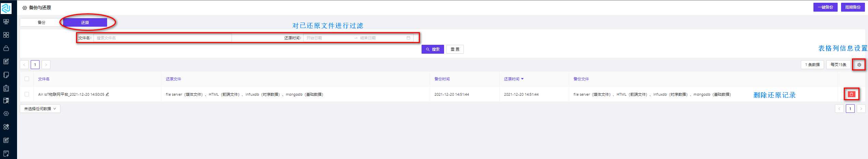The image size is (868, 159).
Task: Click filename Air IoT物联网平台_2021-12-20 14:50:05
Action: (71, 94)
